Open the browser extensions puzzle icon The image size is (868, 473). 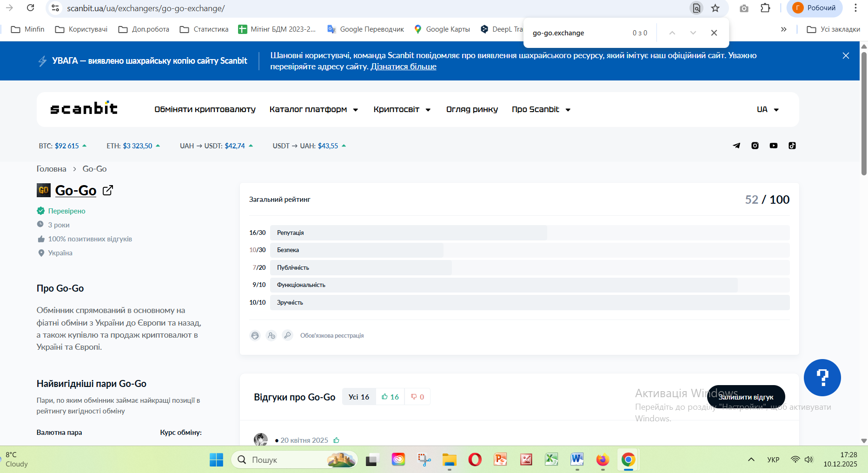(765, 8)
